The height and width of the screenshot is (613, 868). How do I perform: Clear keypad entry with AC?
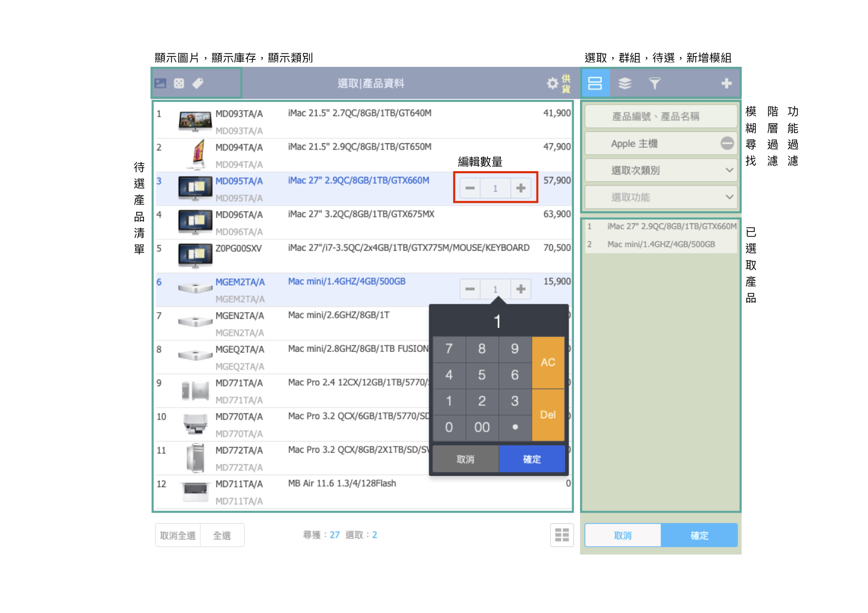pyautogui.click(x=548, y=363)
